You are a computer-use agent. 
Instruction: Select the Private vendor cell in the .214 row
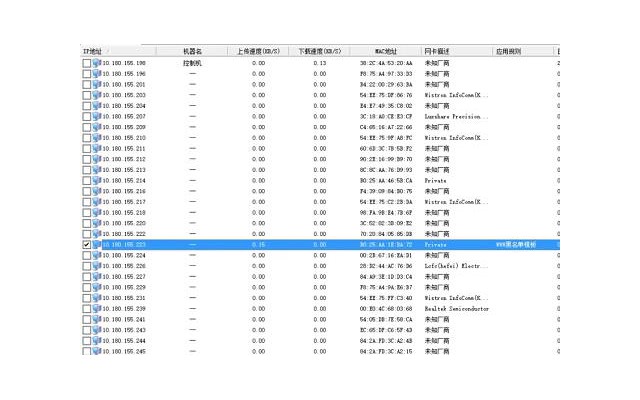tap(435, 180)
